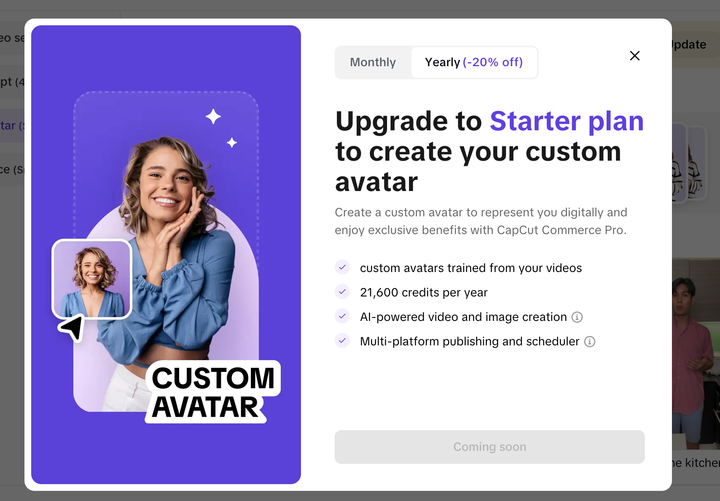Click checkmark icon beside custom avatars trained
720x501 pixels.
pos(342,267)
